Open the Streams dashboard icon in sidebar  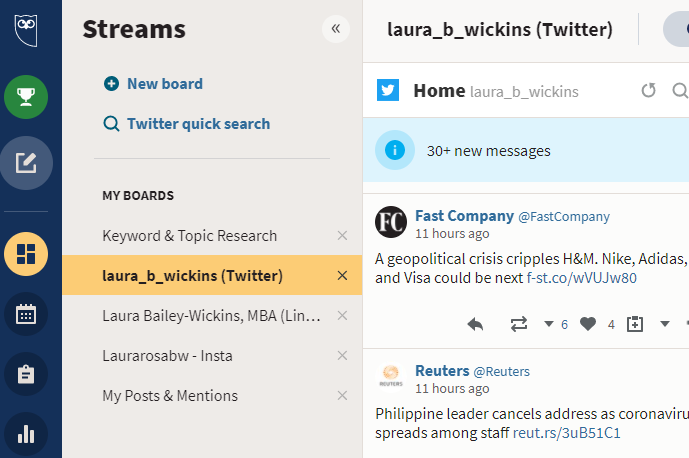[x=26, y=254]
